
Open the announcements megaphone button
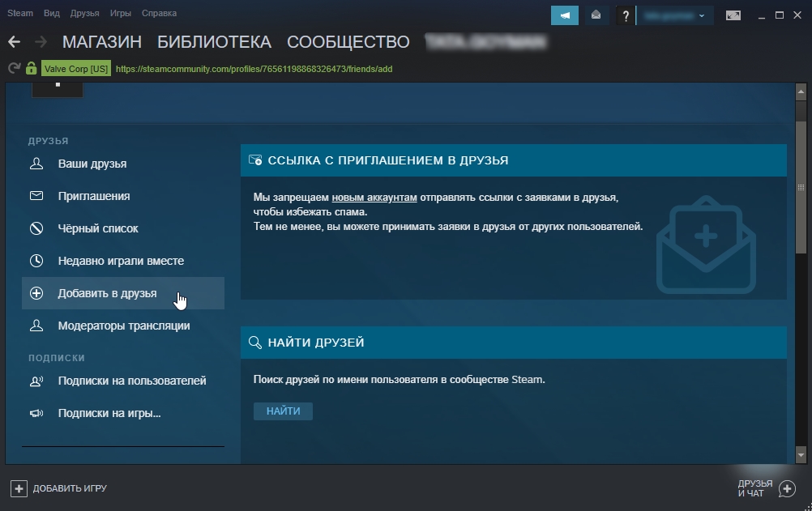[x=565, y=15]
